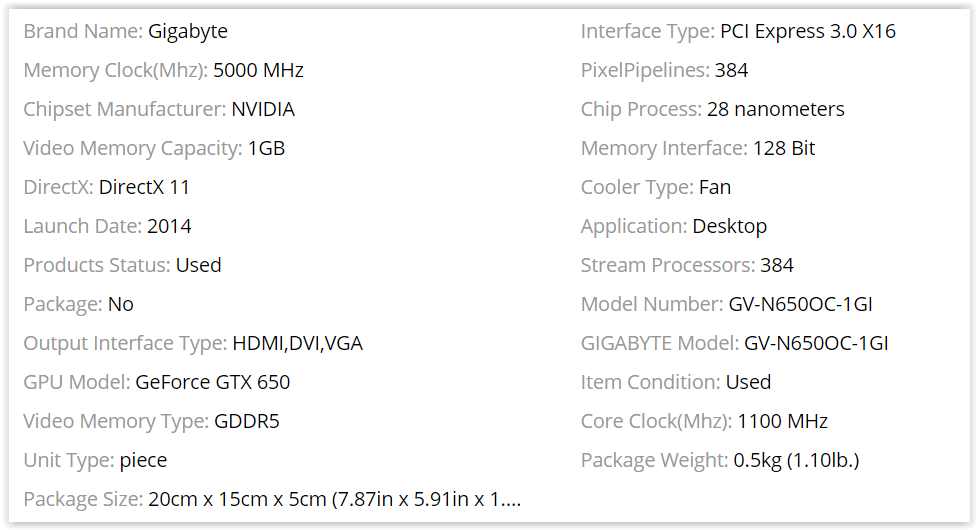
Task: Select the Video Memory Capacity 1GB text
Action: (x=266, y=148)
